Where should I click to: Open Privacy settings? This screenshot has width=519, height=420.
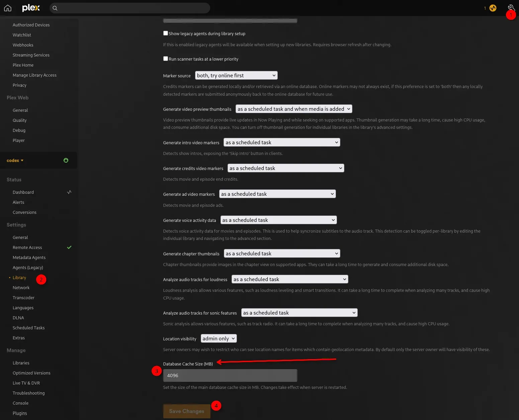19,85
